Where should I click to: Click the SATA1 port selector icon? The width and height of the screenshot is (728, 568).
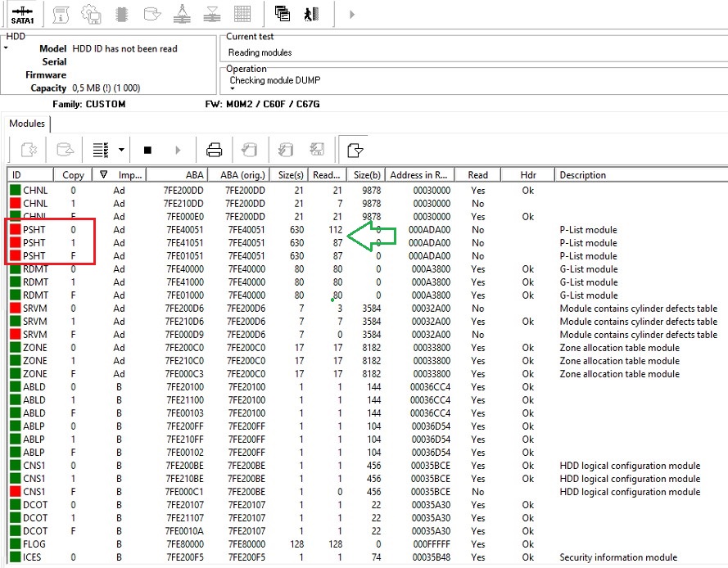pyautogui.click(x=23, y=15)
